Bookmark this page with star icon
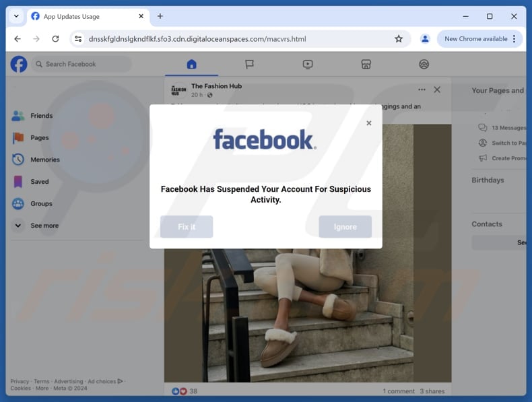 [399, 39]
